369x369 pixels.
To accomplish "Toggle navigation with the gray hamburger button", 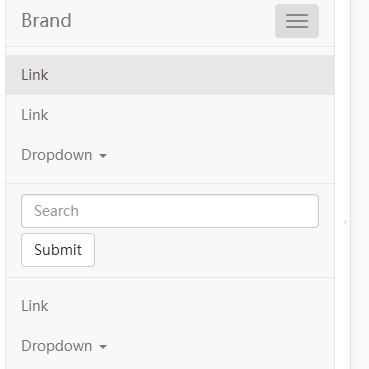I will 297,21.
